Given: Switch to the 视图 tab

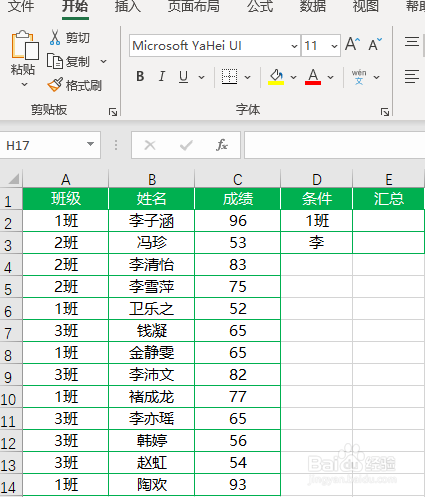Looking at the screenshot, I should [366, 6].
